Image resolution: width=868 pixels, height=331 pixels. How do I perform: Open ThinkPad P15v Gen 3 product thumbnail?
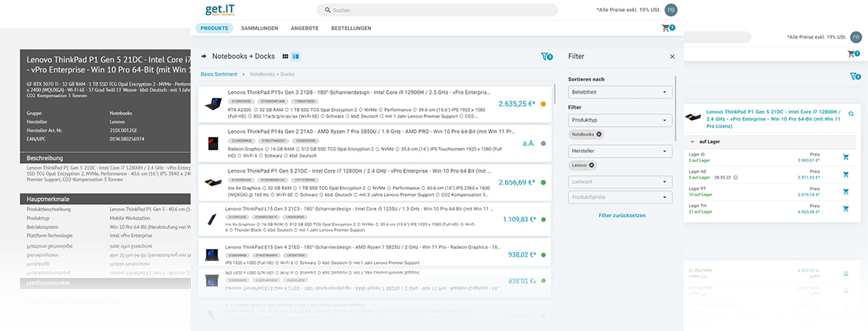pos(213,104)
